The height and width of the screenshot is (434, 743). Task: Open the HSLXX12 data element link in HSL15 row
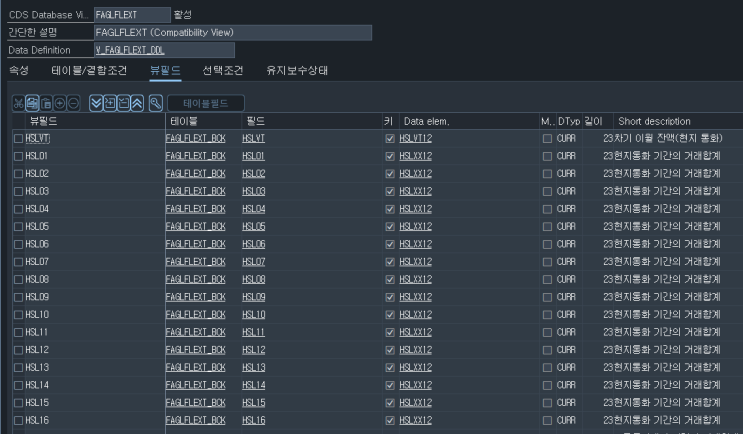[x=416, y=403]
